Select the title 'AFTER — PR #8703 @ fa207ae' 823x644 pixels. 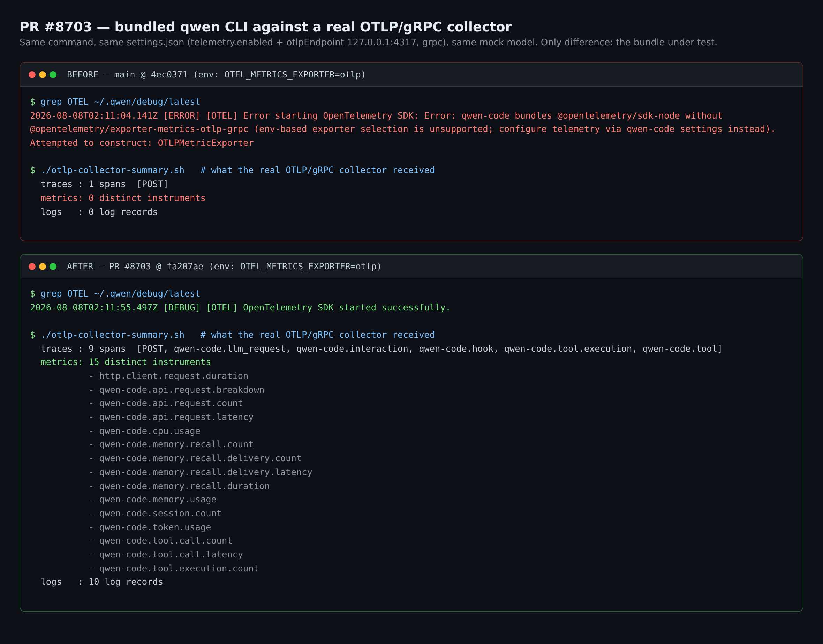pos(224,267)
